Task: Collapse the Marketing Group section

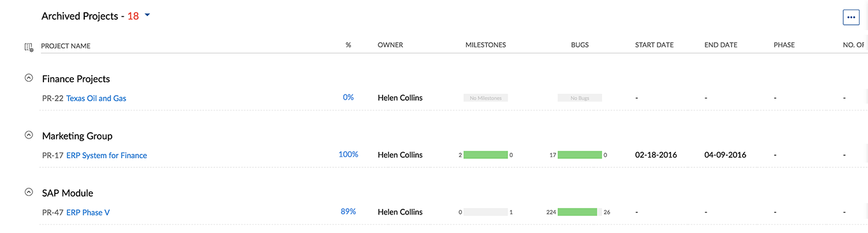Action: coord(28,135)
